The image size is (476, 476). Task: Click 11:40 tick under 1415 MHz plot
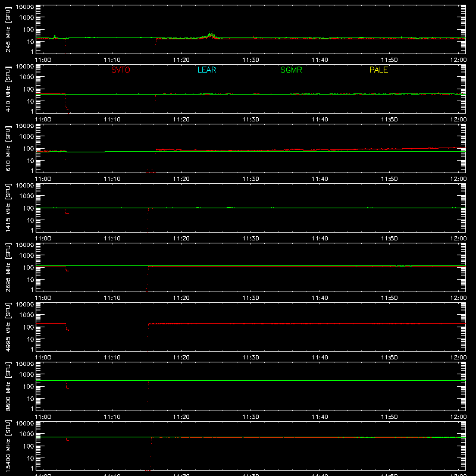pos(320,239)
